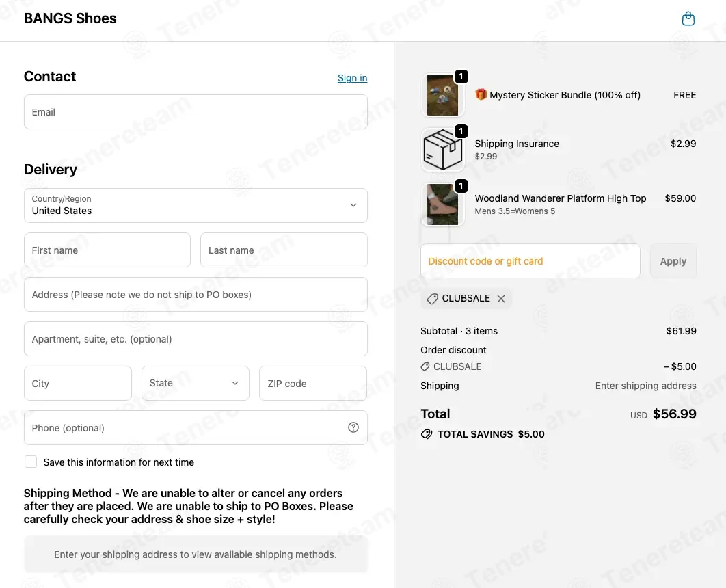This screenshot has height=588, width=726.
Task: Click the Discount code or gift card field
Action: (x=530, y=261)
